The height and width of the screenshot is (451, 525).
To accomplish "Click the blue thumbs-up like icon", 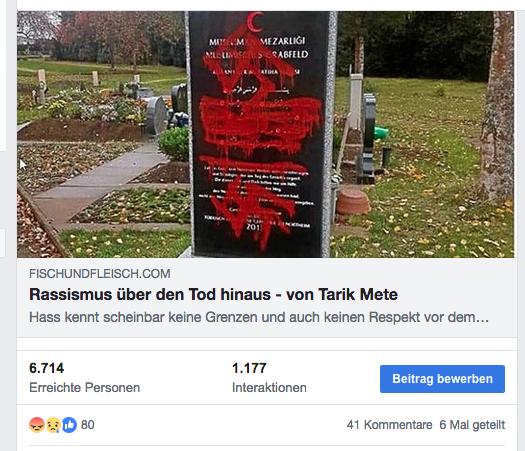I will tap(69, 425).
